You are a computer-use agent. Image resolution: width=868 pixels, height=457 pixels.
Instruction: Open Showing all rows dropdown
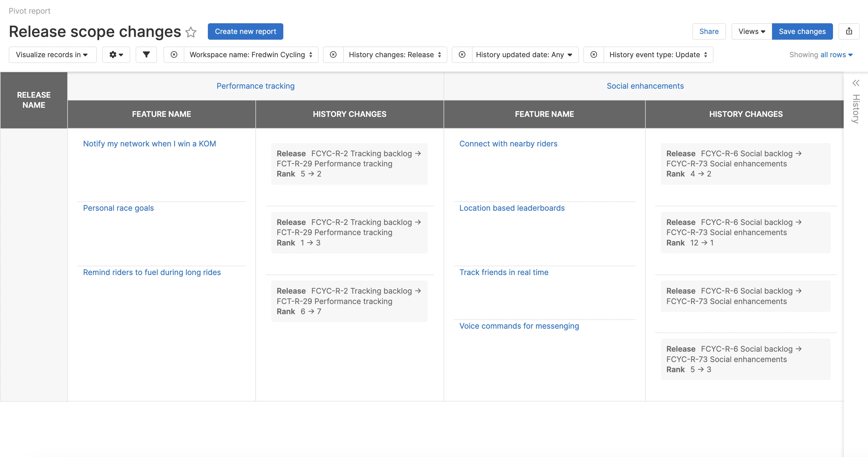(x=836, y=55)
